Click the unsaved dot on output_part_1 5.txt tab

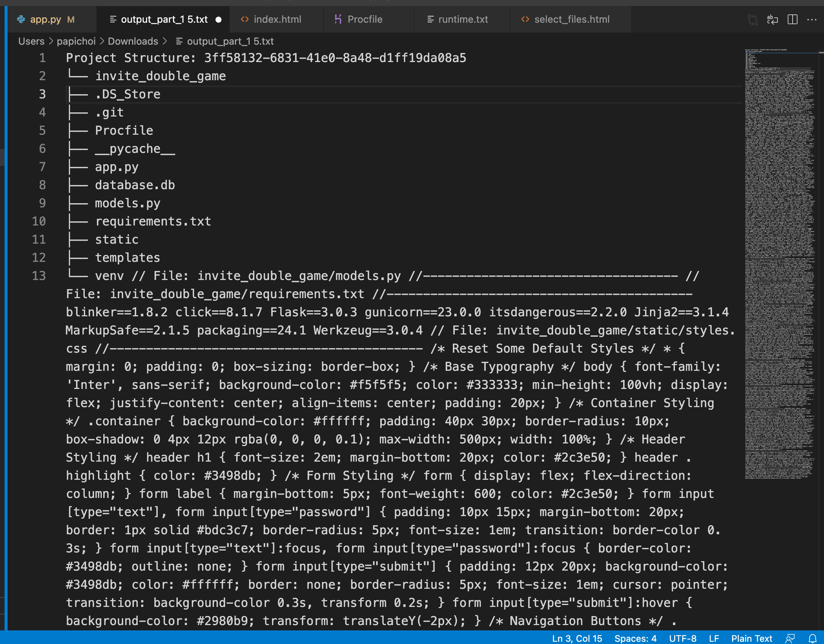pyautogui.click(x=218, y=20)
